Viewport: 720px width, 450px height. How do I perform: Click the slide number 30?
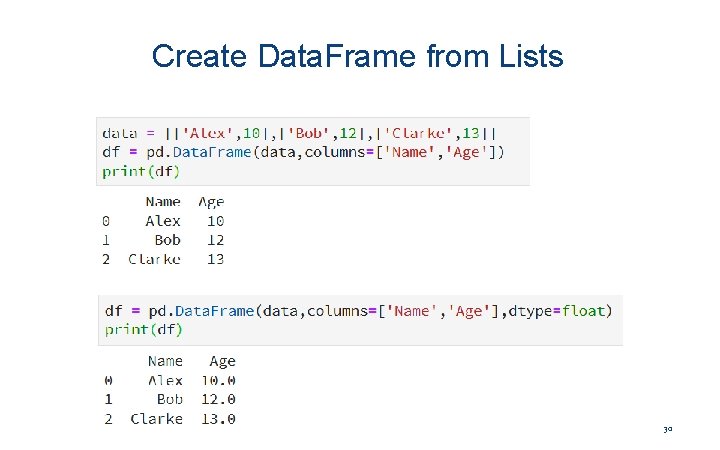pyautogui.click(x=667, y=430)
